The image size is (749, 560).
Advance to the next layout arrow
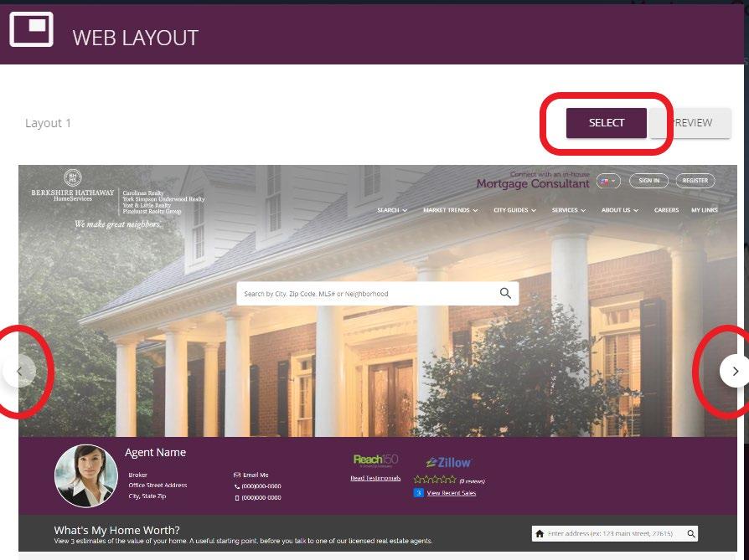(x=735, y=371)
